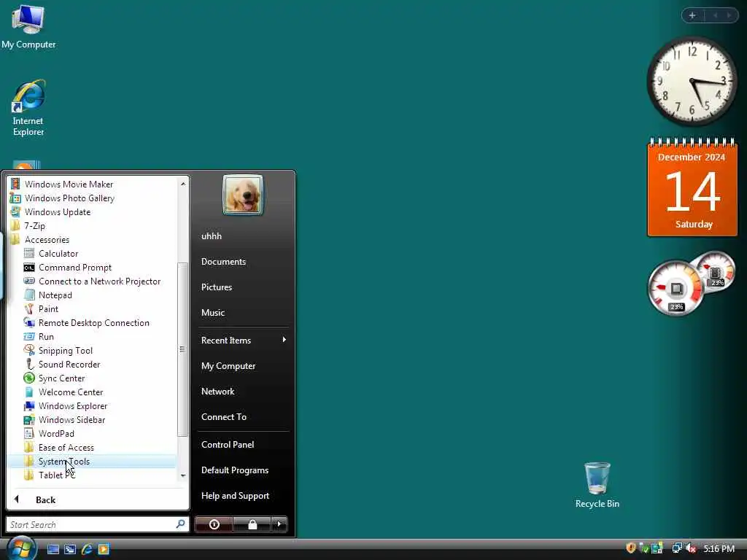Viewport: 747px width, 560px height.
Task: Click Show Desktop in Quick Launch
Action: [x=53, y=549]
